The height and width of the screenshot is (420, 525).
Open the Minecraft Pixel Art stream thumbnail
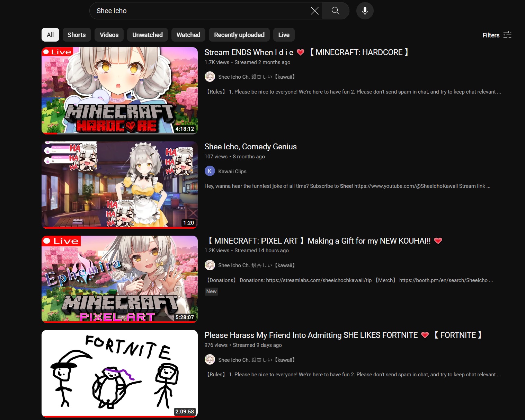(119, 279)
